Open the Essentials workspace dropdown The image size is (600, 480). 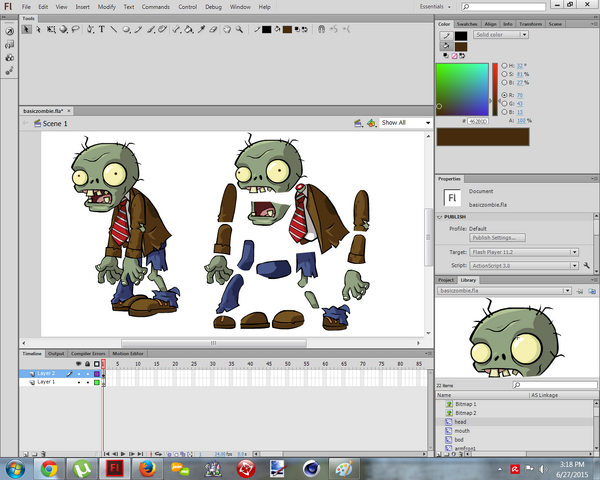[x=435, y=7]
